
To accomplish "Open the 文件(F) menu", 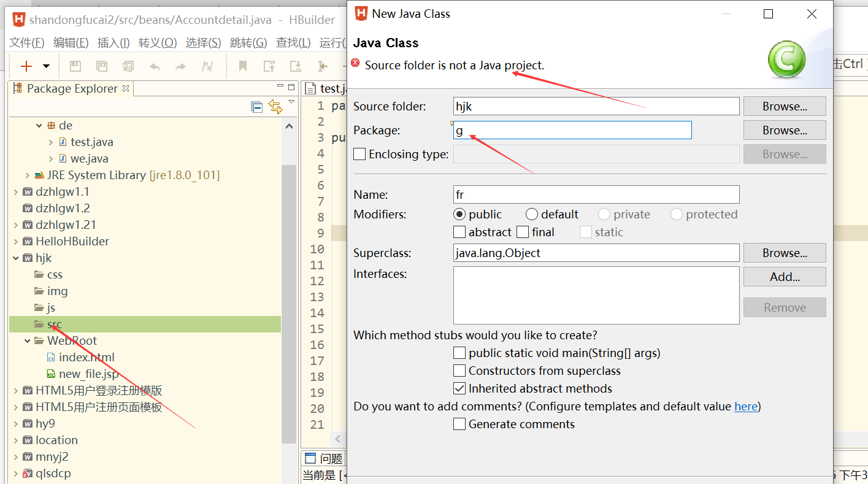I will click(x=27, y=42).
